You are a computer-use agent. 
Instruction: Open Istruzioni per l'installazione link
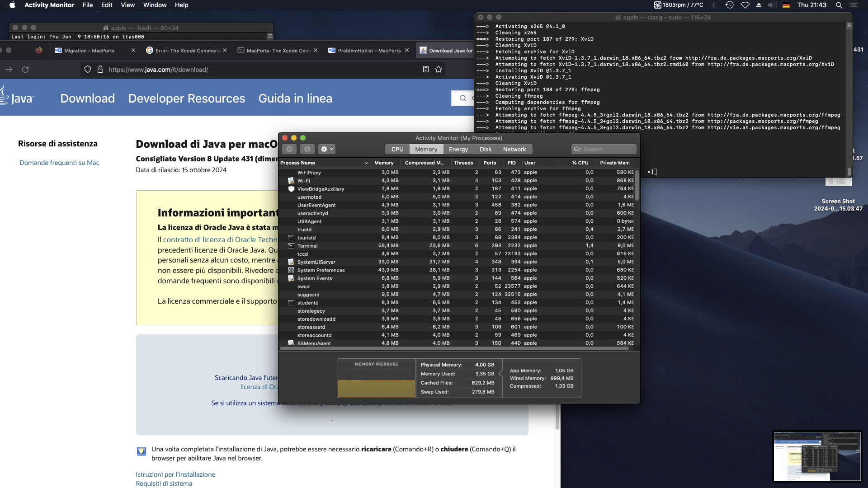click(x=175, y=474)
